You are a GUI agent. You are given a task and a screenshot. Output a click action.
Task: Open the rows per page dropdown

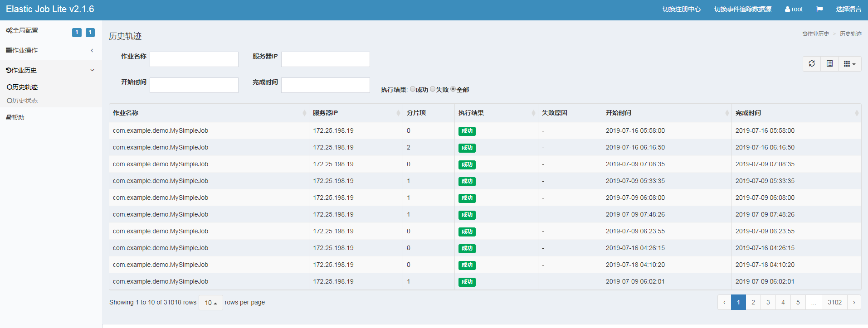pyautogui.click(x=210, y=303)
